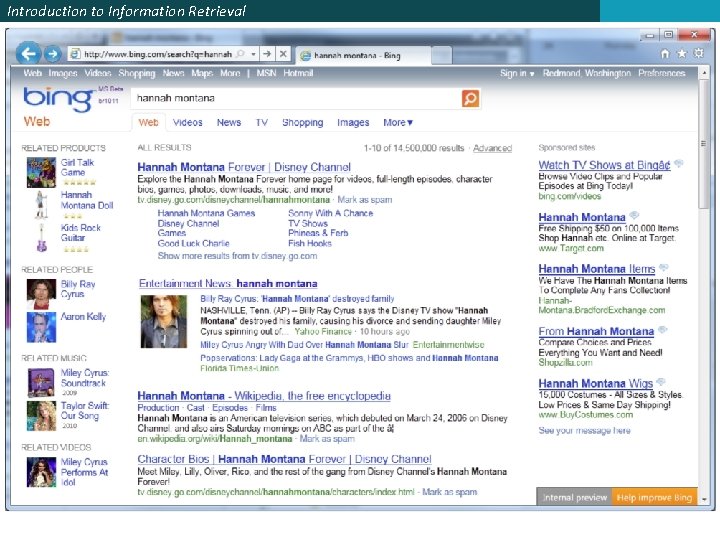Click MSN in the top navigation bar
Screen dimensions: 720x540
pyautogui.click(x=266, y=73)
